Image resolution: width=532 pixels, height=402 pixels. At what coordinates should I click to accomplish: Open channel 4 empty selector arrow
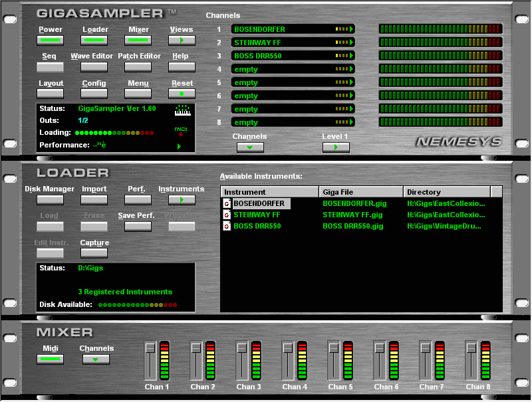coord(352,69)
